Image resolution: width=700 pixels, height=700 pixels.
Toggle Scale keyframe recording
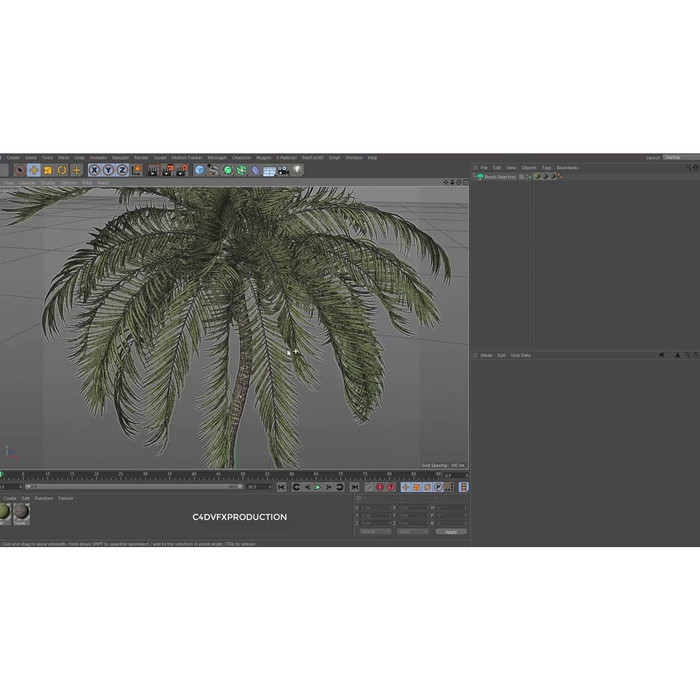click(416, 487)
